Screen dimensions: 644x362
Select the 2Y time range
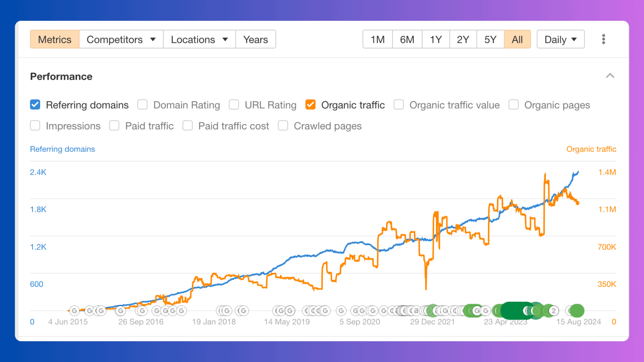tap(463, 39)
